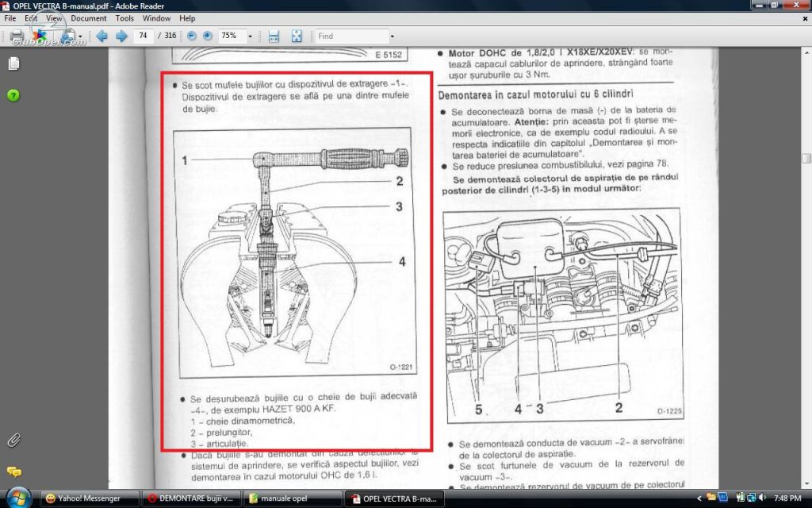Click OPEL VECTRA B-manual taskbar button

(x=393, y=498)
